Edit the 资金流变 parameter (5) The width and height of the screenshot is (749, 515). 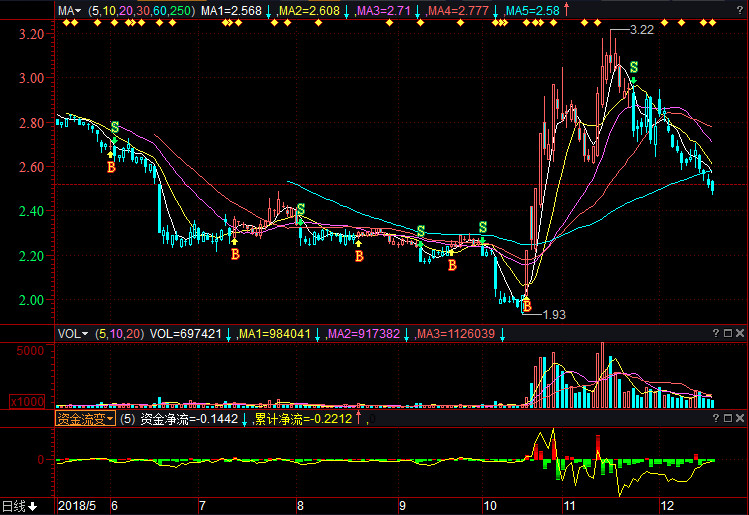click(128, 419)
